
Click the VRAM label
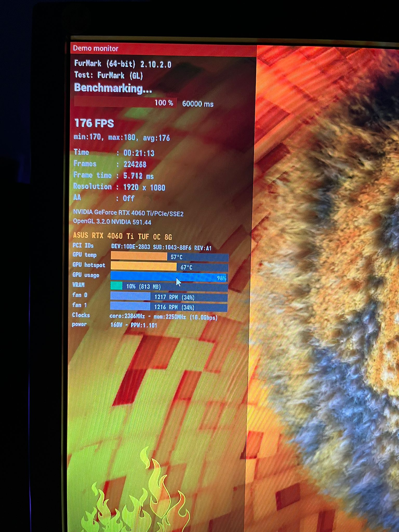pyautogui.click(x=78, y=285)
